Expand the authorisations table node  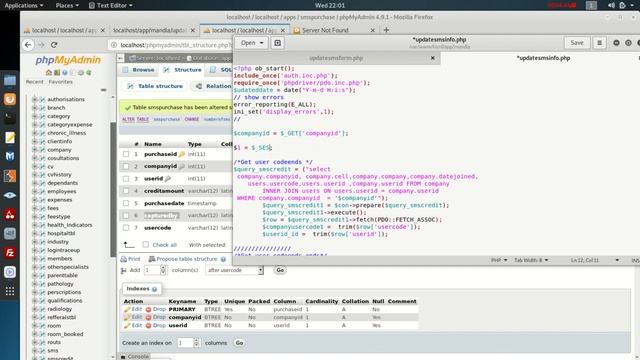pos(35,99)
